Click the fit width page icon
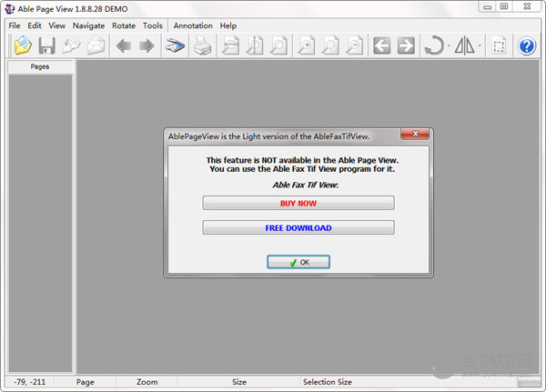Screen dimensions: 546x392 (x=230, y=45)
